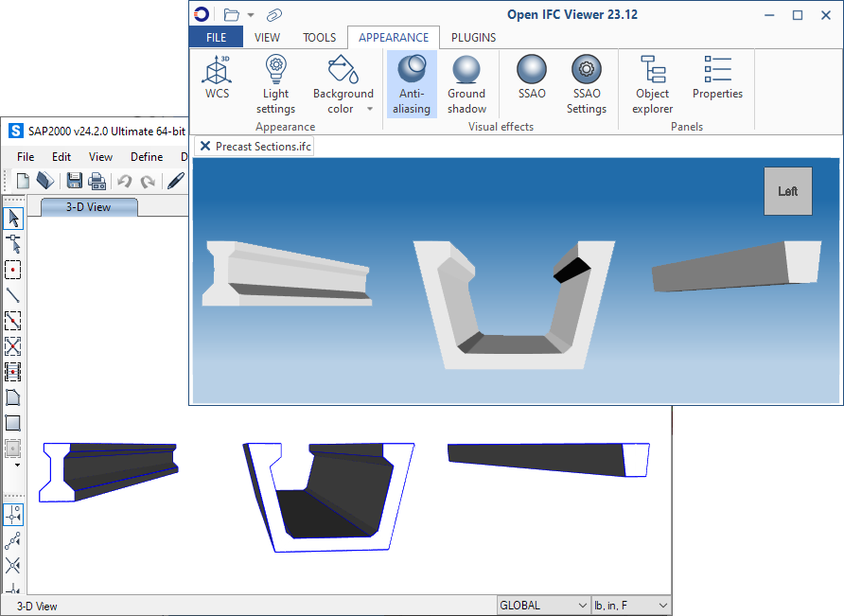Click the New Model icon in SAP2000

(23, 181)
